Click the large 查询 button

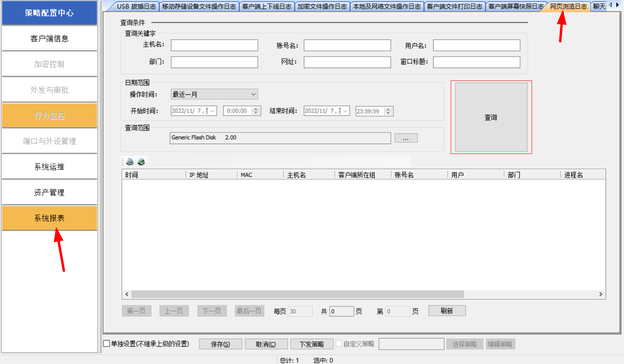(491, 117)
